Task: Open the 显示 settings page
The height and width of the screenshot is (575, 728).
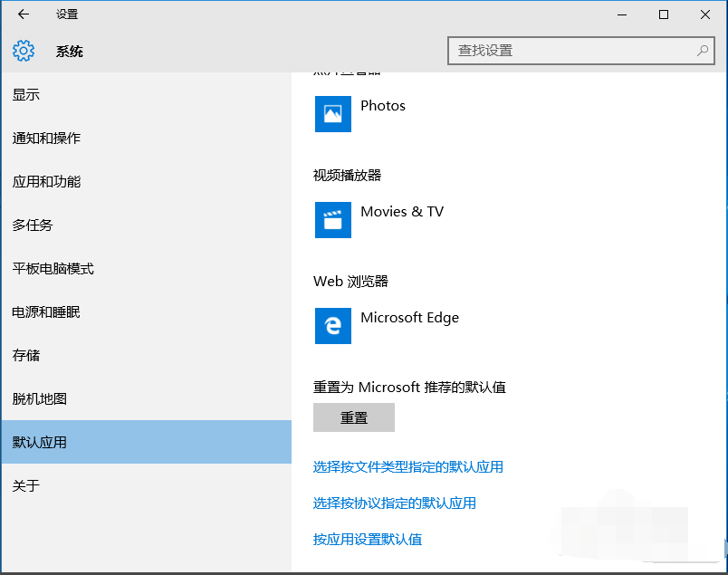Action: (25, 94)
